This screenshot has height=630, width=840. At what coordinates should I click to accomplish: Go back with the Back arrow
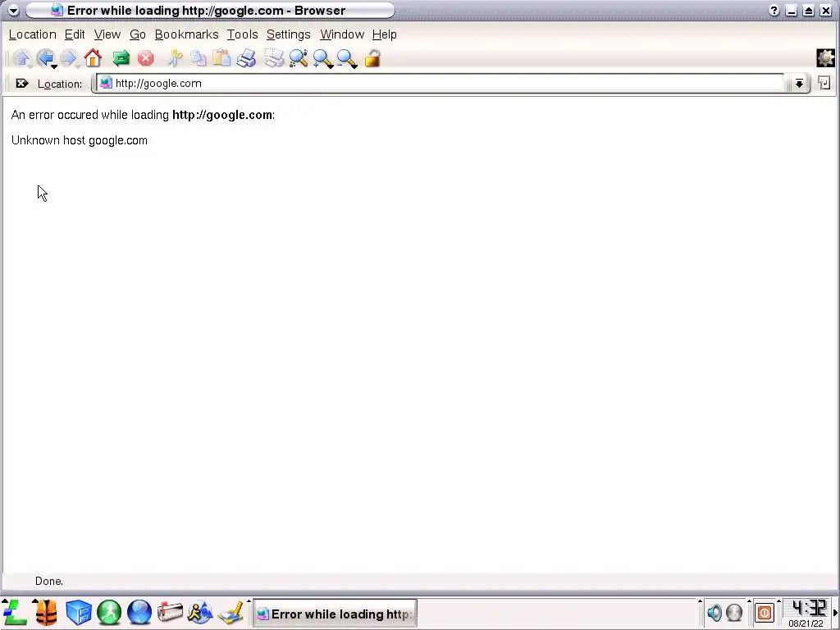coord(46,58)
